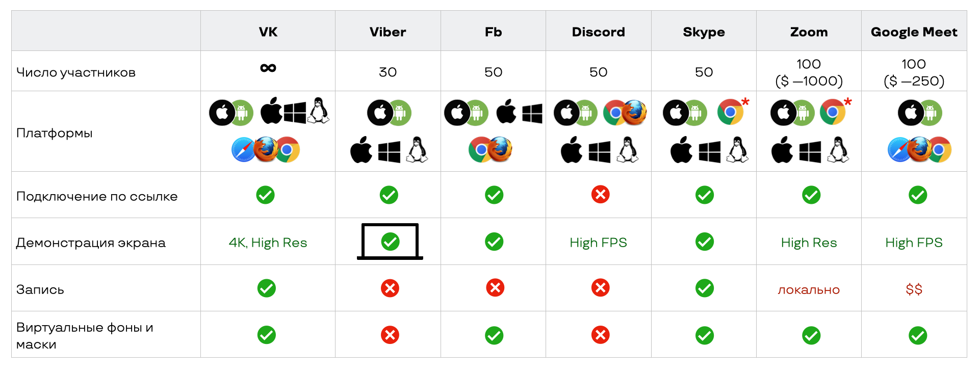This screenshot has height=373, width=980.
Task: Click the Safari icon in VK's platforms
Action: 243,150
